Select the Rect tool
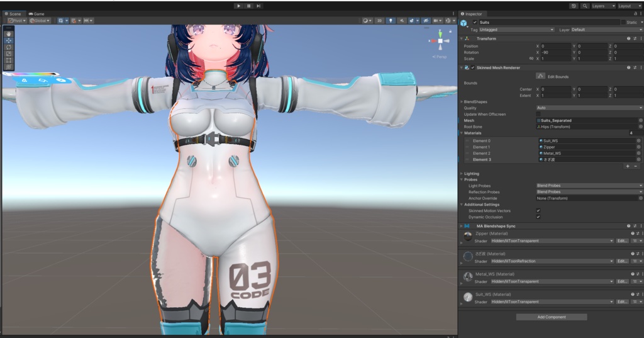This screenshot has width=644, height=338. 9,60
